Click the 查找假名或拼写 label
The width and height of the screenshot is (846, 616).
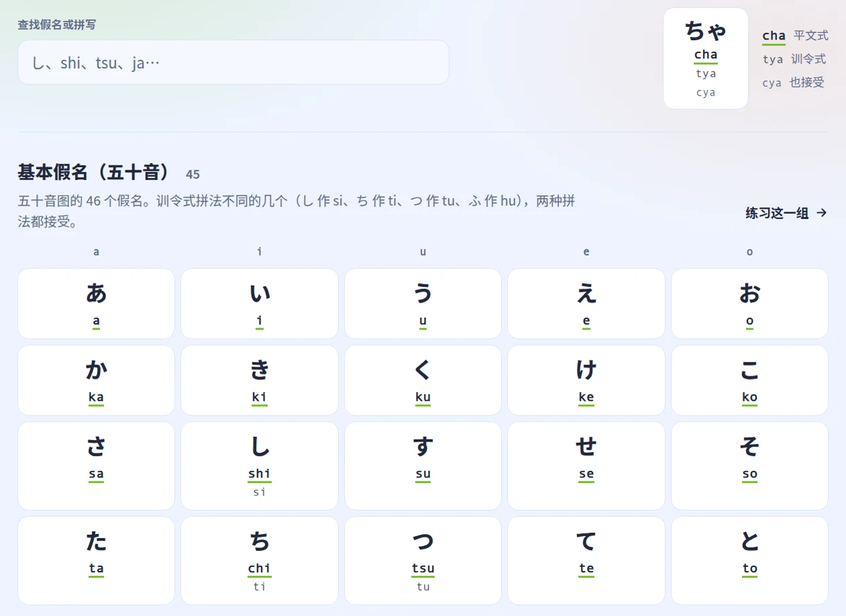(x=57, y=25)
